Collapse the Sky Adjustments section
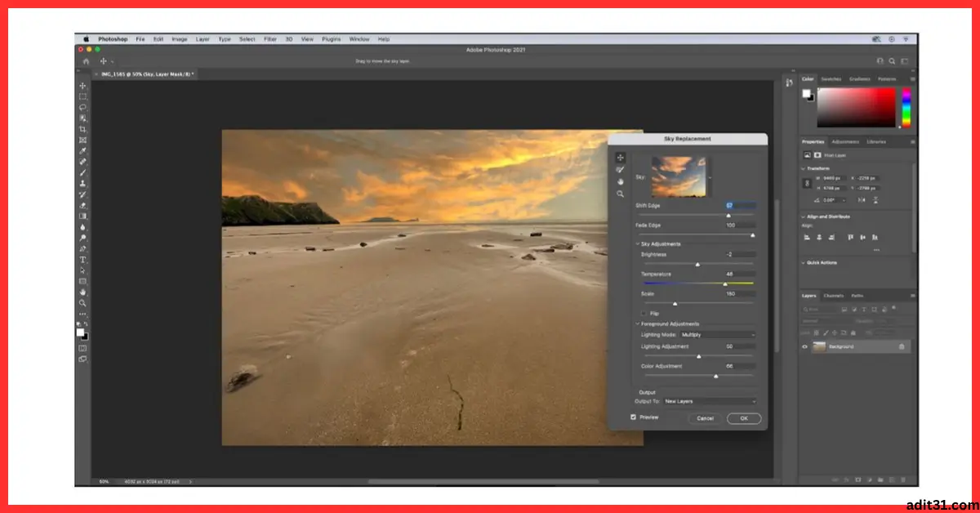This screenshot has width=980, height=513. tap(638, 243)
